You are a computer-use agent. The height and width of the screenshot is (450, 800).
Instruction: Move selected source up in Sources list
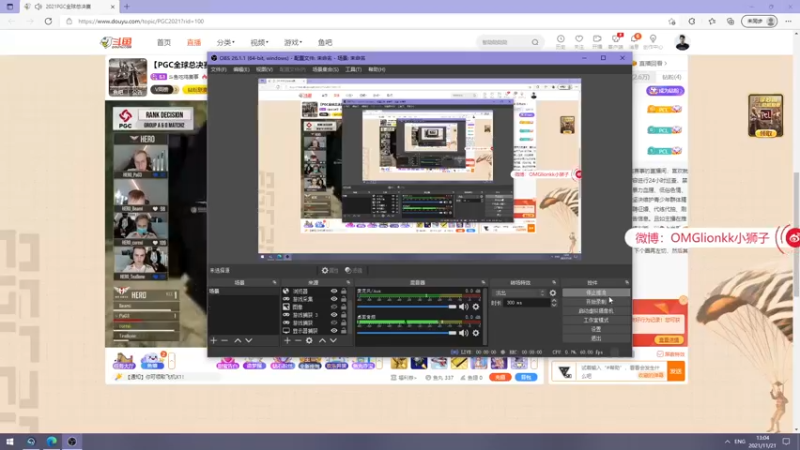322,340
